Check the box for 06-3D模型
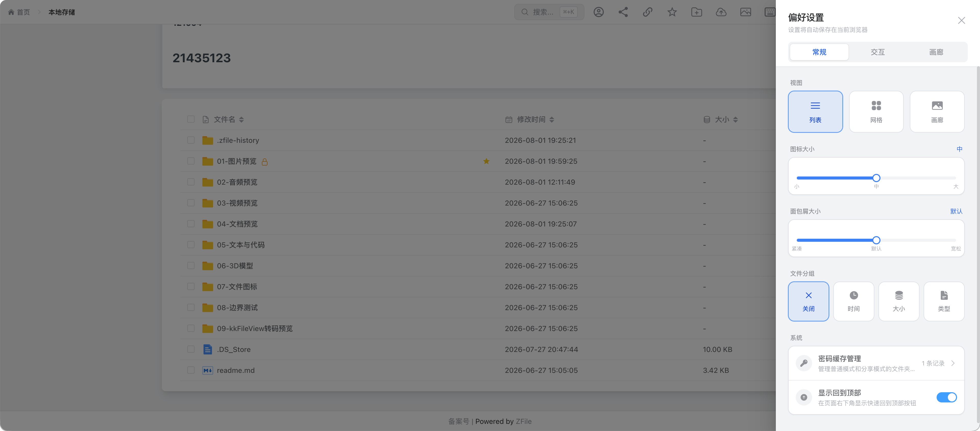980x431 pixels. point(191,266)
